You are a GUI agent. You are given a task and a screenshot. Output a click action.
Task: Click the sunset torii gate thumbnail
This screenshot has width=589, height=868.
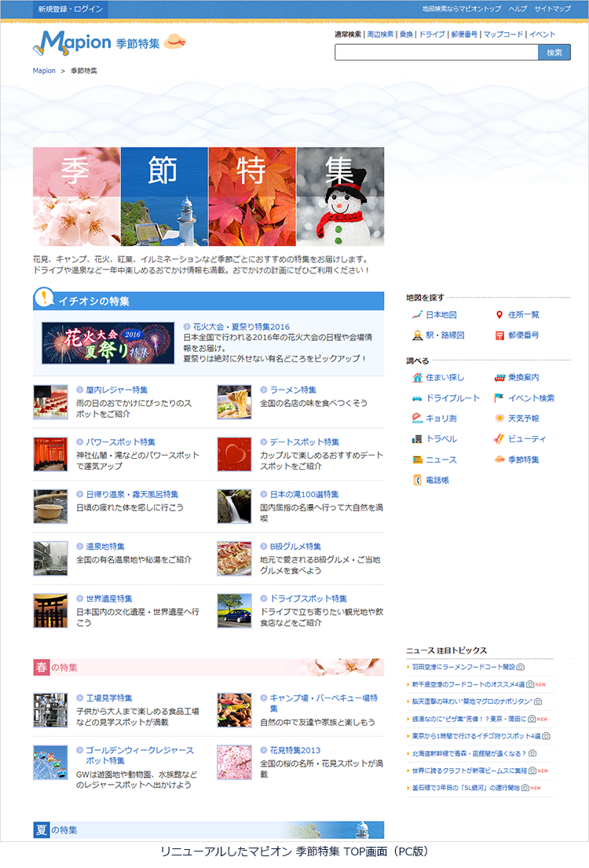coord(50,610)
